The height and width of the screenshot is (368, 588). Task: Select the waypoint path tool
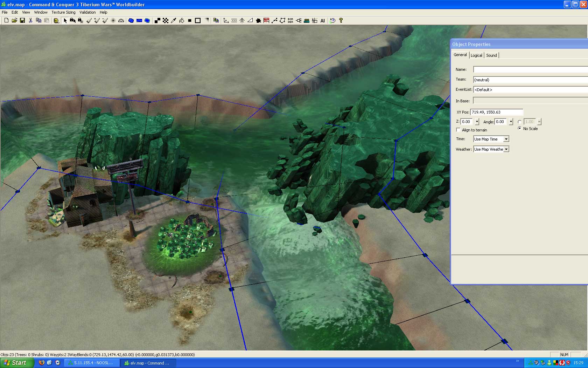274,21
